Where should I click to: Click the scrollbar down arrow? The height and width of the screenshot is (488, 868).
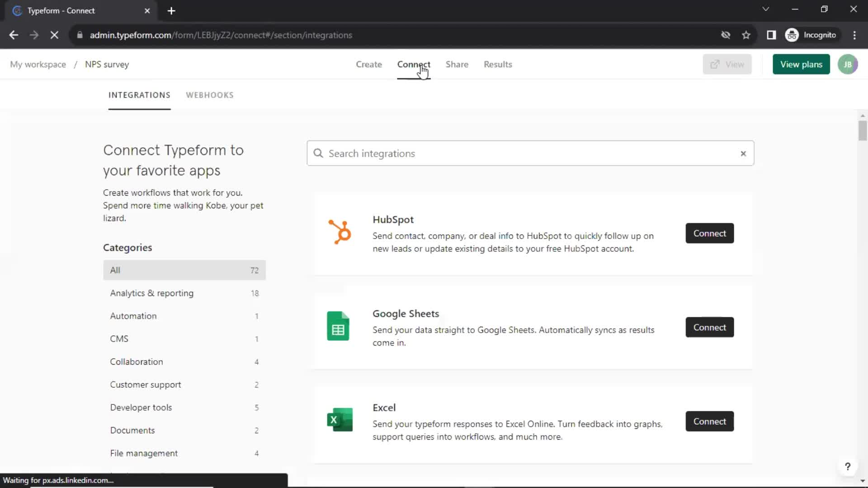[x=863, y=481]
